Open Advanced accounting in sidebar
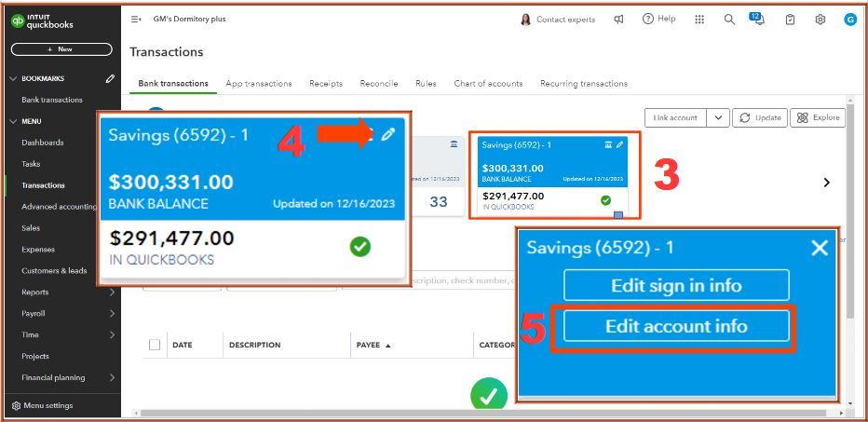Image resolution: width=868 pixels, height=422 pixels. [x=60, y=207]
